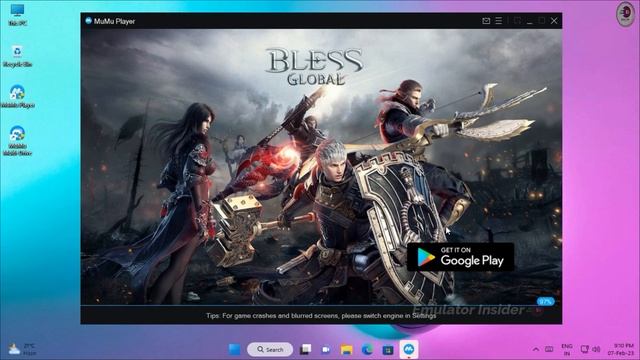Open File Explorer from taskbar
The image size is (640, 360).
pyautogui.click(x=347, y=349)
